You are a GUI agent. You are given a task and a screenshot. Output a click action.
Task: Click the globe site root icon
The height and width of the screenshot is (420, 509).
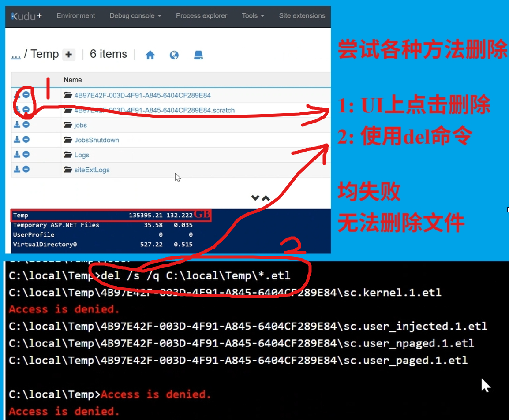click(x=174, y=55)
